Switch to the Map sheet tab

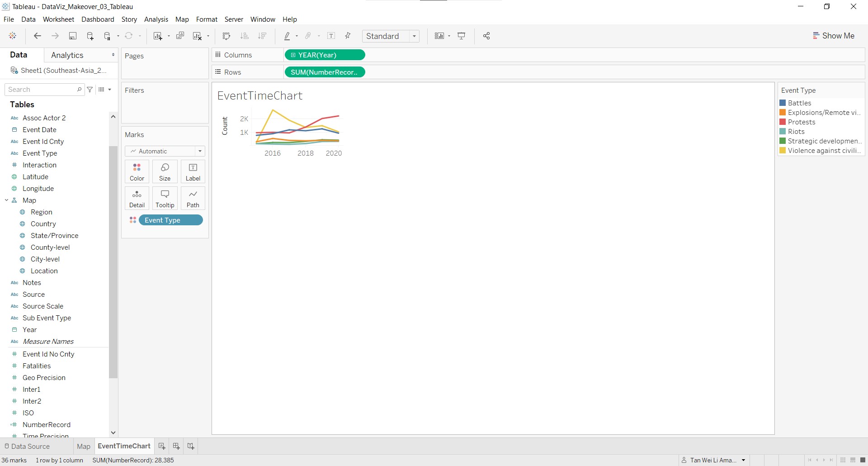[x=84, y=446]
